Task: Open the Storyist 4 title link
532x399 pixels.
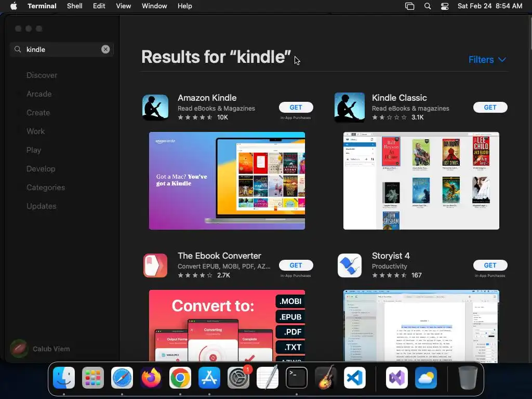Action: pyautogui.click(x=391, y=256)
